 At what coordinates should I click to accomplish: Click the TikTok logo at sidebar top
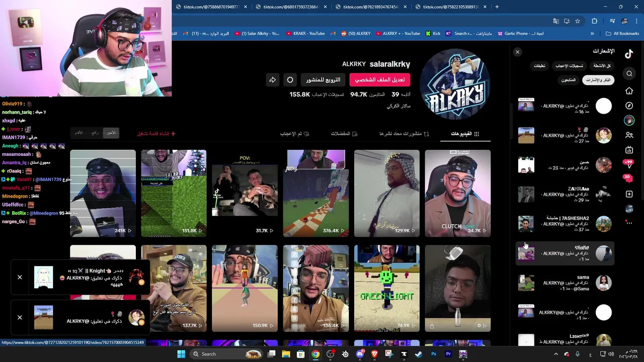pos(629,54)
